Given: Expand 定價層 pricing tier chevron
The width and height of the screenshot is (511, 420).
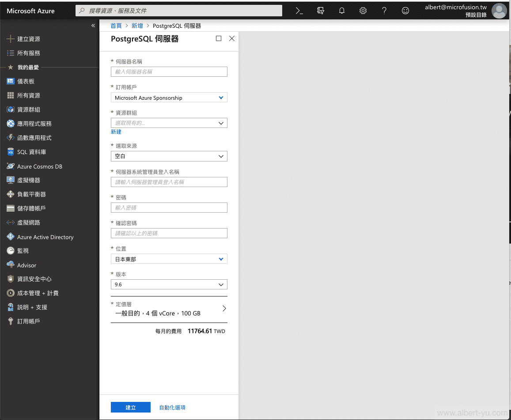Looking at the screenshot, I should [x=224, y=309].
